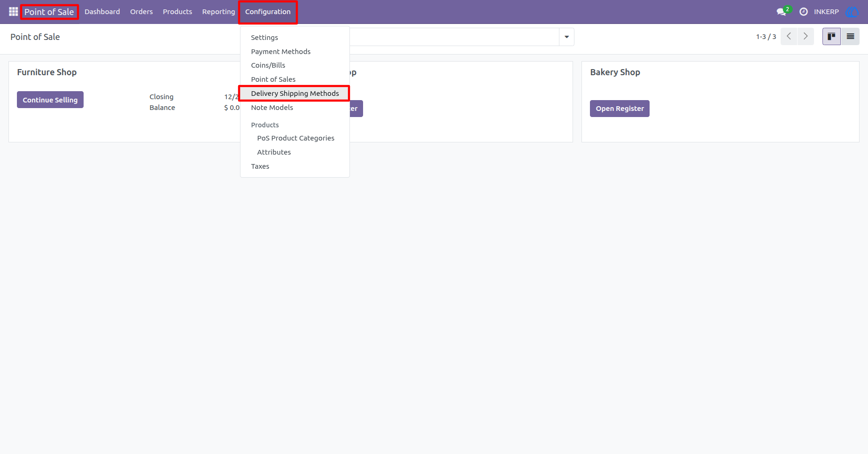Switch to List view

click(850, 36)
